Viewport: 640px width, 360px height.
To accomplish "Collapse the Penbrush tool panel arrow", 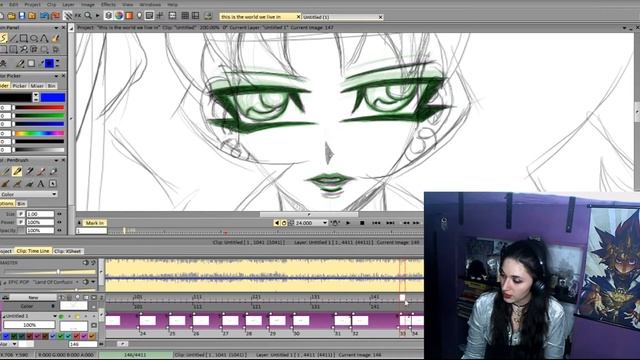I will pos(56,160).
